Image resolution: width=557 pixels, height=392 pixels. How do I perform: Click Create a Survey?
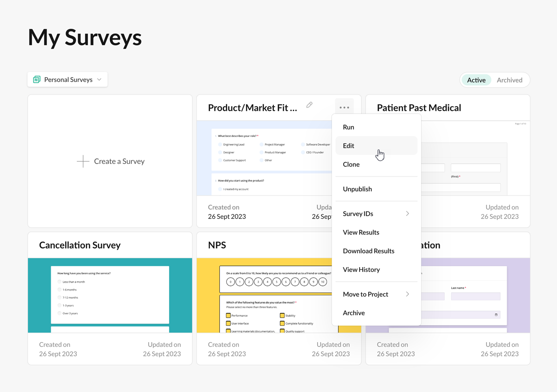coord(110,161)
